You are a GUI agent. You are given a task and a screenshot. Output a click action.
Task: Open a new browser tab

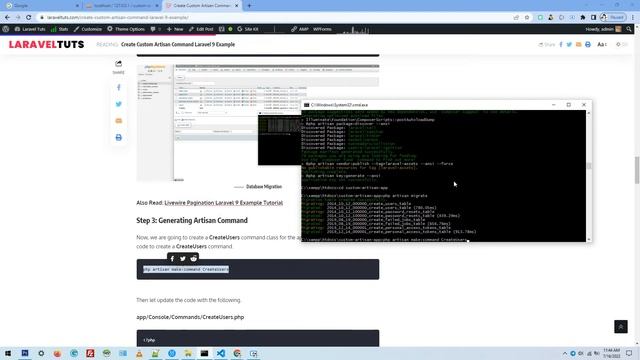pos(249,6)
